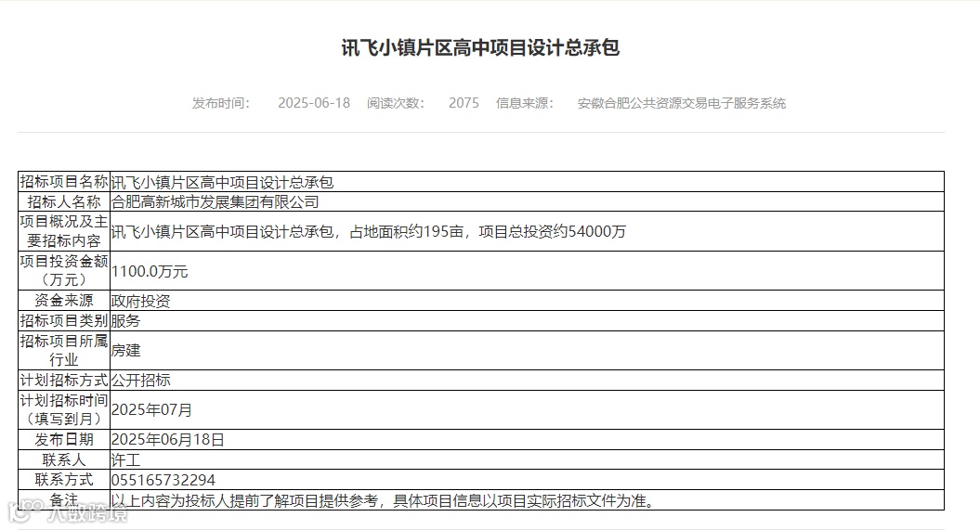Select the 计划招标时间（填写到月） label
The height and width of the screenshot is (530, 980).
pos(64,409)
